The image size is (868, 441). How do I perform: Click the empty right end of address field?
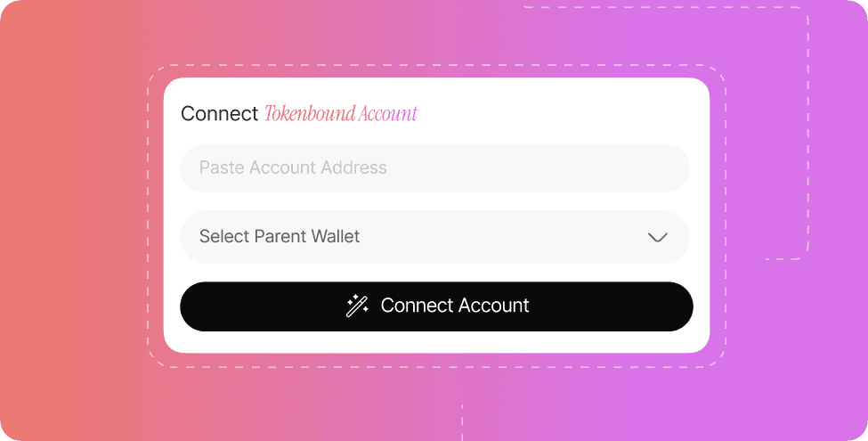point(609,167)
